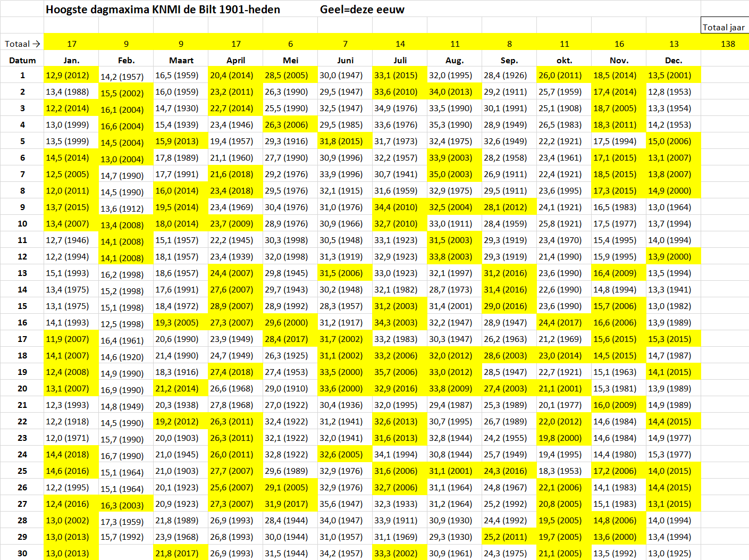The width and height of the screenshot is (749, 560).
Task: Select the cell 15,3 (2015) in Dec.
Action: click(674, 339)
